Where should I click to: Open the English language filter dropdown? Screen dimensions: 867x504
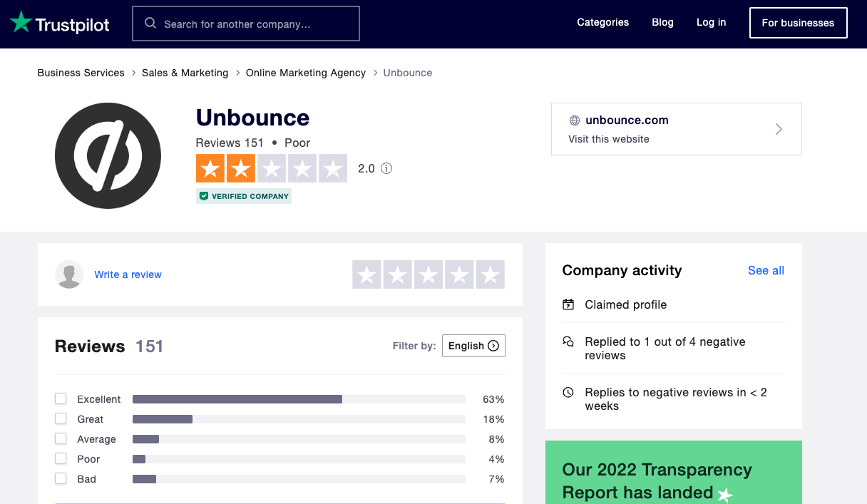pyautogui.click(x=473, y=346)
